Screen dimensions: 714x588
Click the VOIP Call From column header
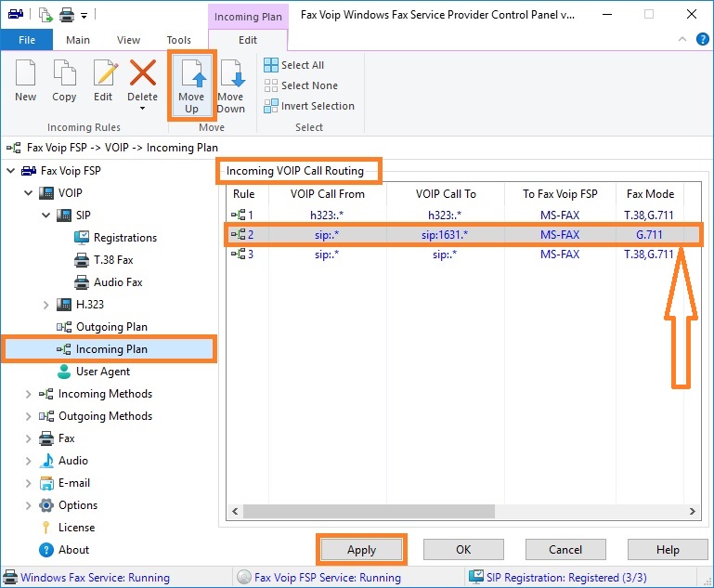pos(328,194)
